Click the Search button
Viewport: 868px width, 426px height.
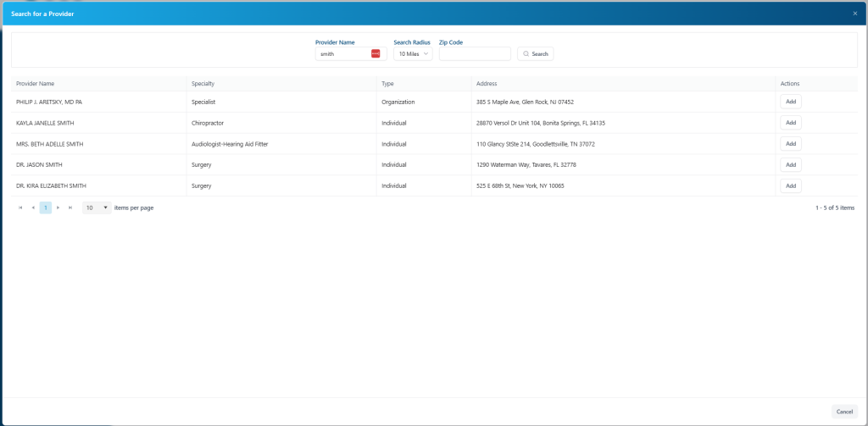tap(535, 53)
